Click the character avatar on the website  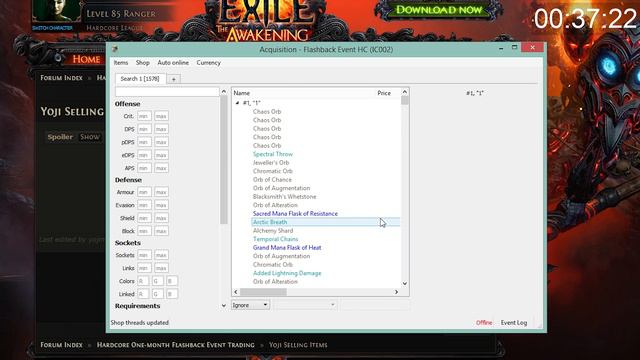click(56, 11)
